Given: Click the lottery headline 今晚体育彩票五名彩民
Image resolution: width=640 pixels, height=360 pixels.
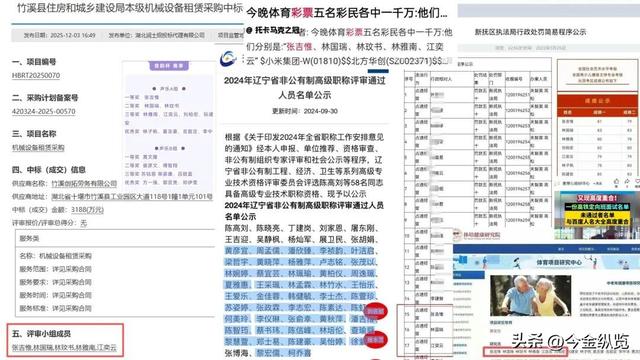Looking at the screenshot, I should pos(347,13).
